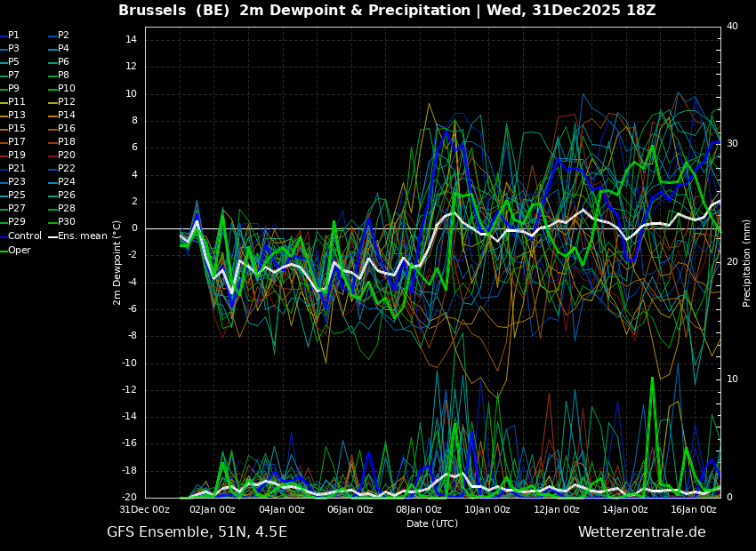756x551 pixels.
Task: Click the P5 legend label
Action: click(x=13, y=61)
